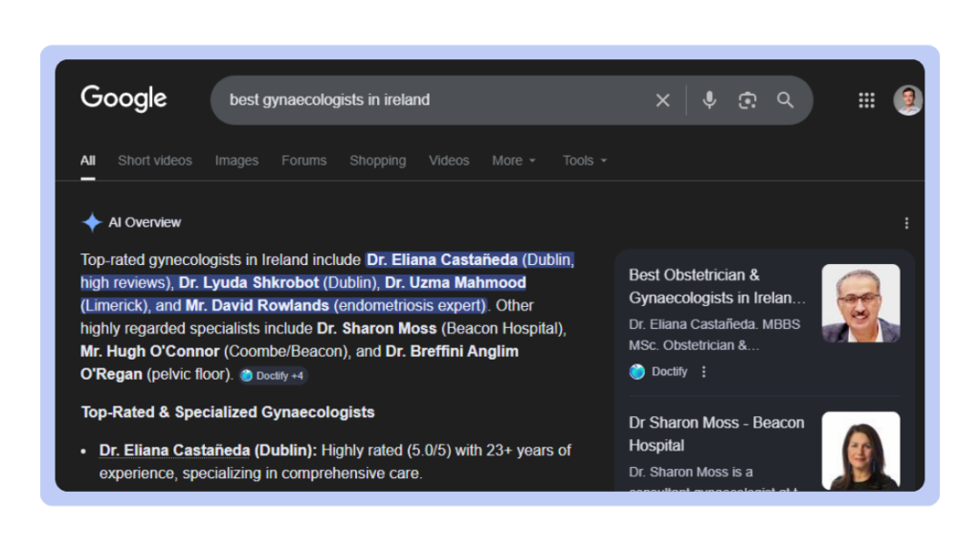Open AI Overview three-dot options menu
The image size is (980, 551).
906,223
